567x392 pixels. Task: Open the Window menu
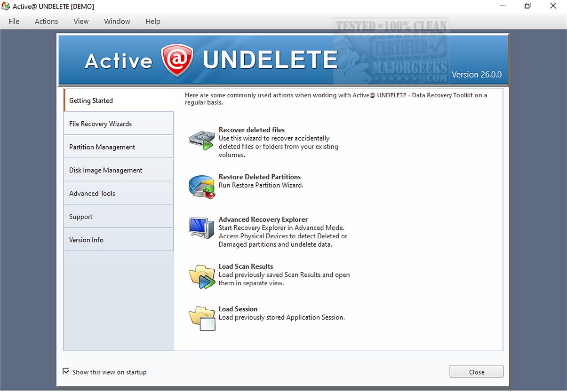tap(117, 21)
